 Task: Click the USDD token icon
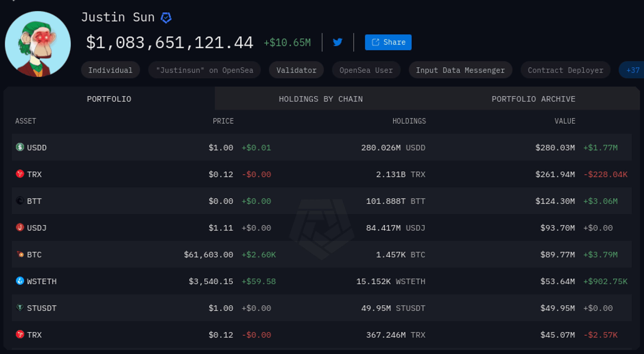click(20, 147)
